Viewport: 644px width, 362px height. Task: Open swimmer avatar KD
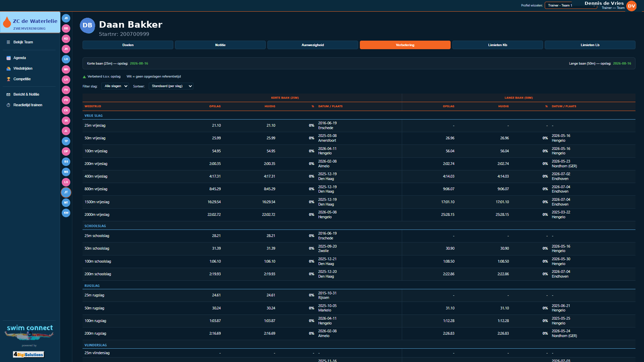[x=66, y=39]
